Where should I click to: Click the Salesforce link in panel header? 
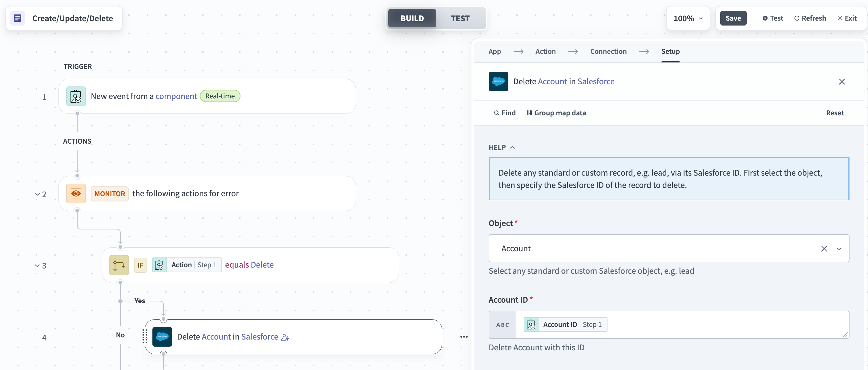tap(596, 82)
